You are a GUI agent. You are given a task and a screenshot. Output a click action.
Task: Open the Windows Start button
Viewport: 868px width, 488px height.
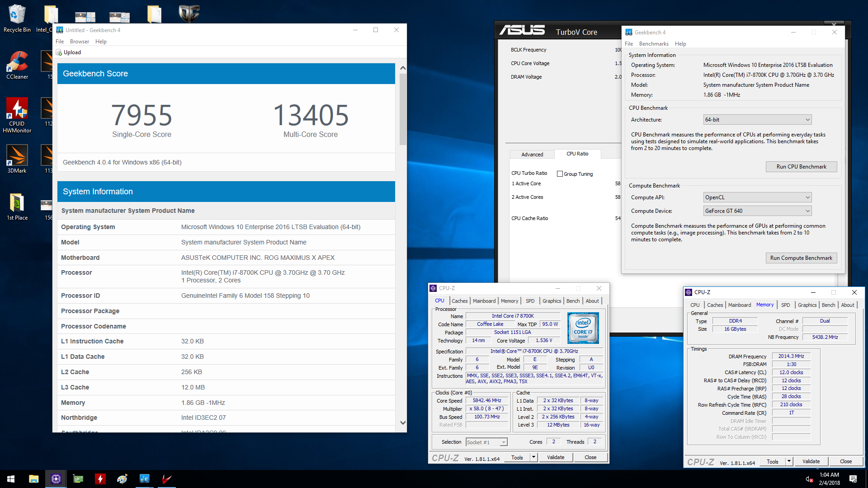pyautogui.click(x=11, y=479)
